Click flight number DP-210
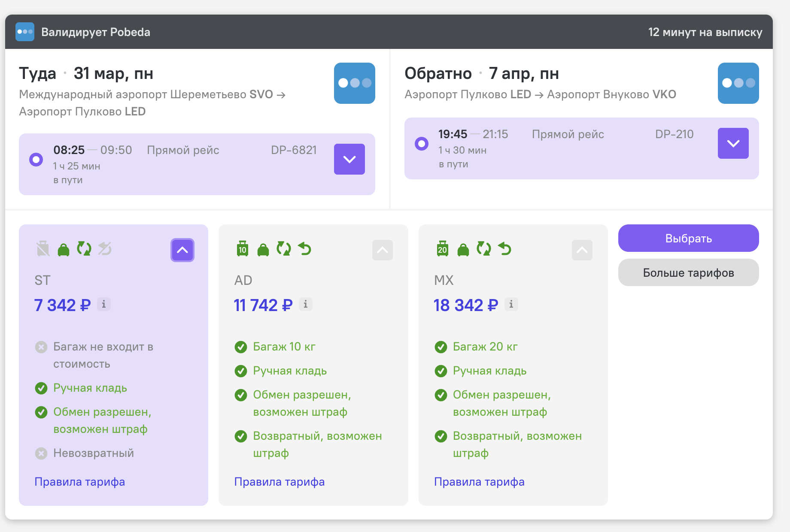Screen dimensions: 790x532 tap(675, 134)
